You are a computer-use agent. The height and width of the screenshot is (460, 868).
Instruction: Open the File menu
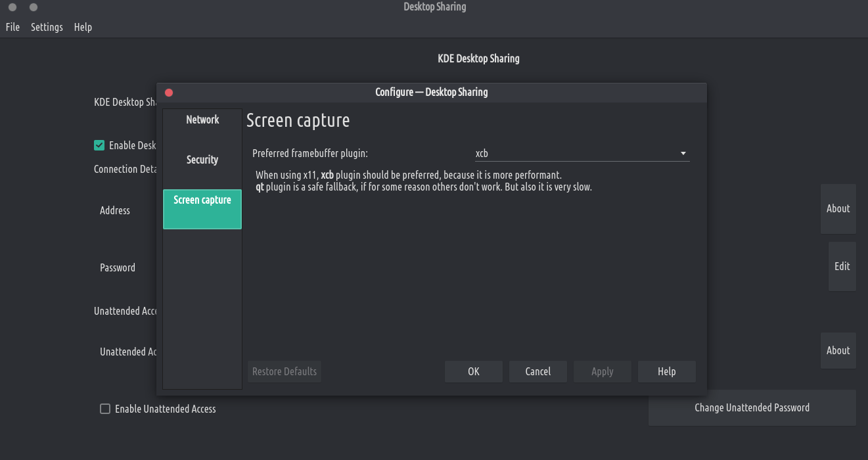pos(12,27)
